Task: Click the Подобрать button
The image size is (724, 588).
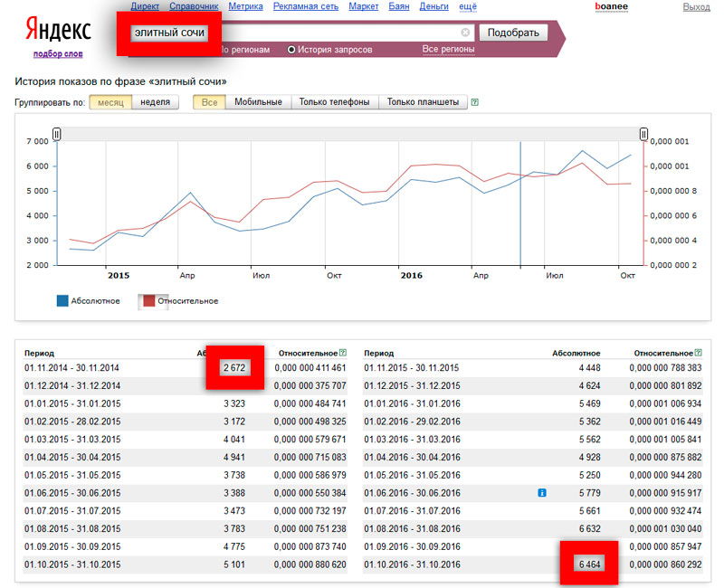Action: point(513,33)
